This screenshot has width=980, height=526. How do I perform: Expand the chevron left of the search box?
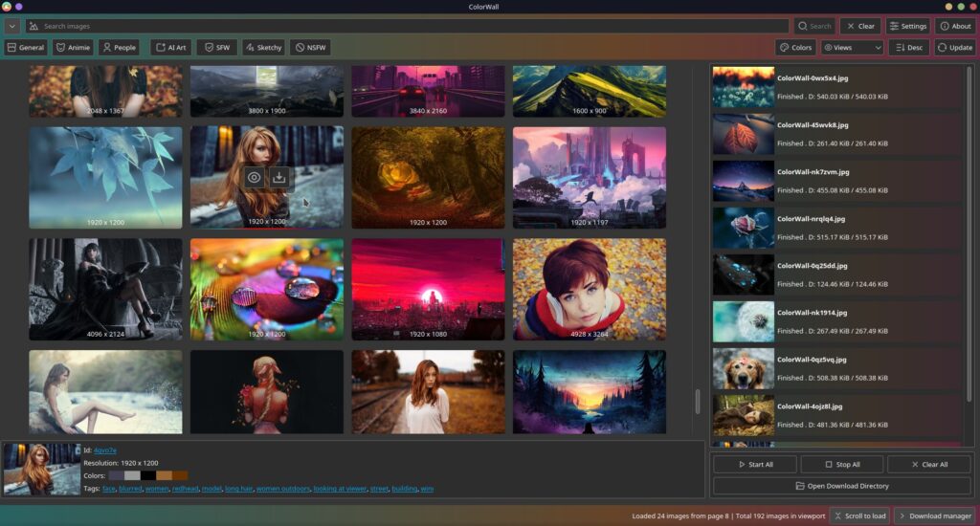tap(11, 26)
